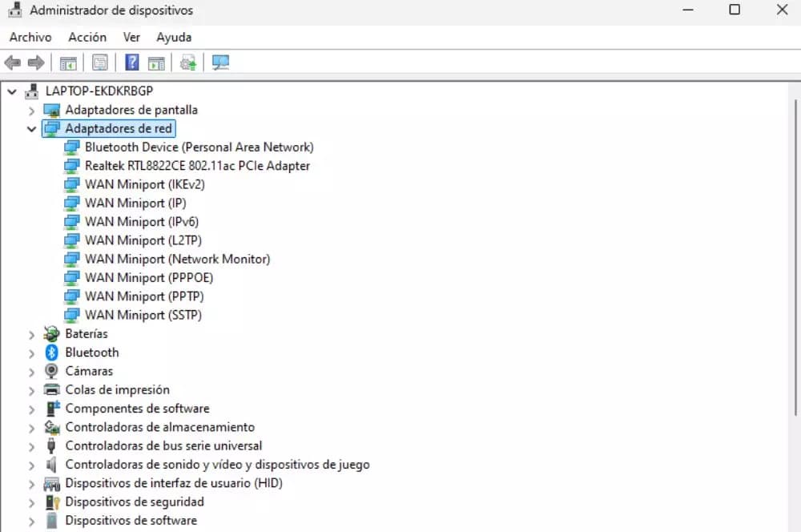Click the Properties toolbar icon
This screenshot has width=801, height=532.
(100, 62)
